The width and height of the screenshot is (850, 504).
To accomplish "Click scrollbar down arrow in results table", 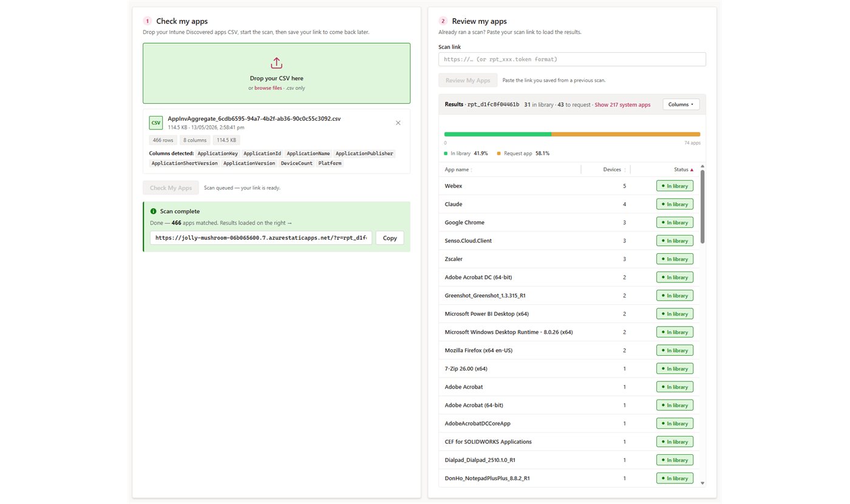I will tap(703, 483).
